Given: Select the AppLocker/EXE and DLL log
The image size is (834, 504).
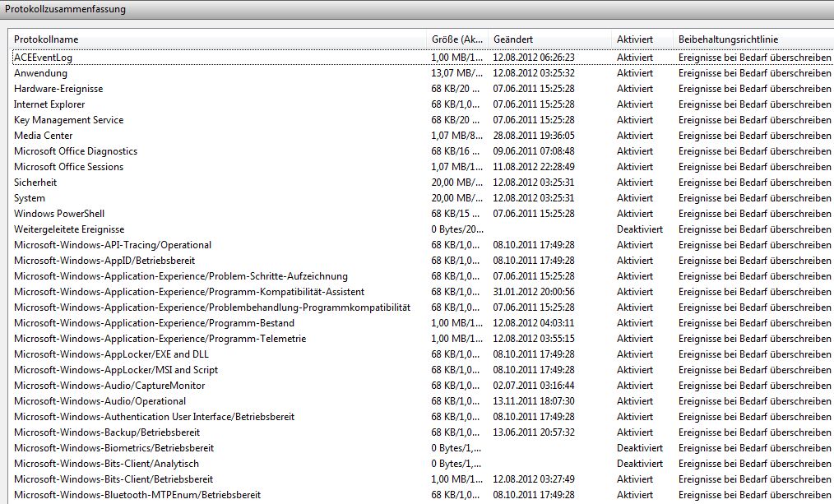Looking at the screenshot, I should [x=423, y=354].
